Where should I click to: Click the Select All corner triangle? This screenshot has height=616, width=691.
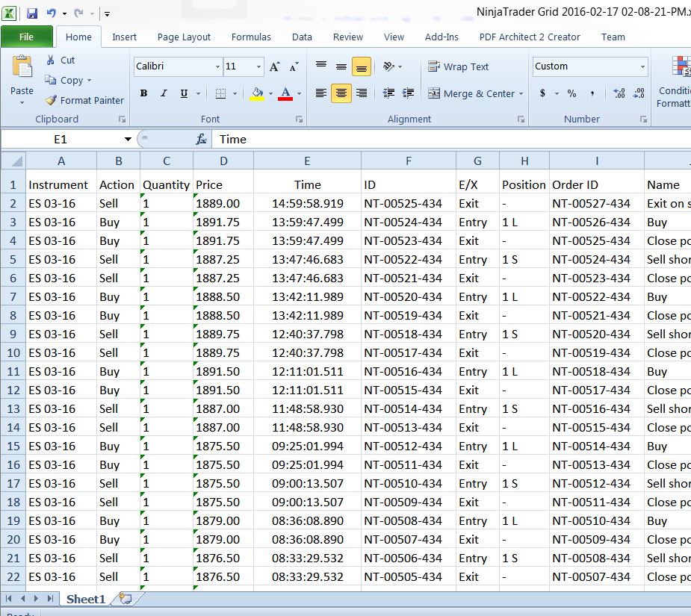(13, 161)
